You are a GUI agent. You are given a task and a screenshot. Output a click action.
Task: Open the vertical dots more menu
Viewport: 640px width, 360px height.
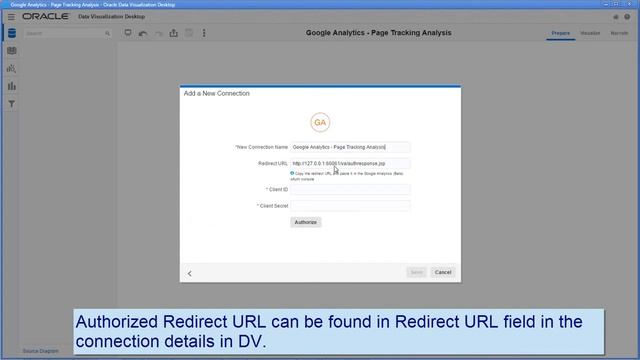coord(204,33)
